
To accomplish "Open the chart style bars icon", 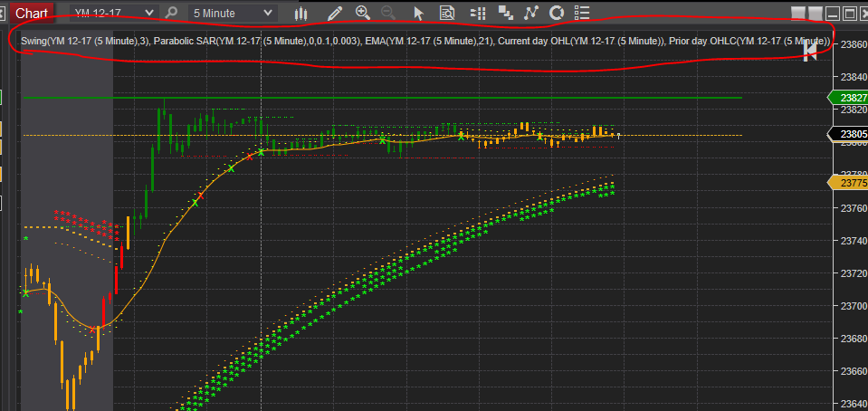I will (300, 14).
